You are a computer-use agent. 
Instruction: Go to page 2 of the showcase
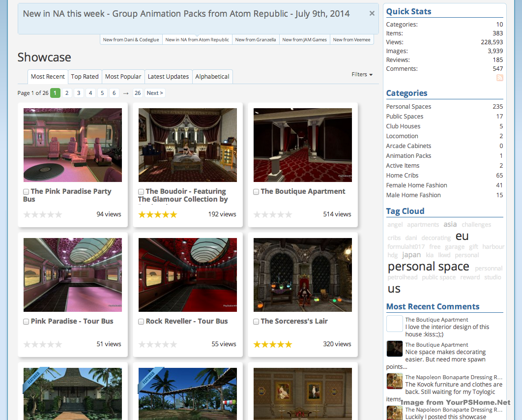click(x=67, y=93)
